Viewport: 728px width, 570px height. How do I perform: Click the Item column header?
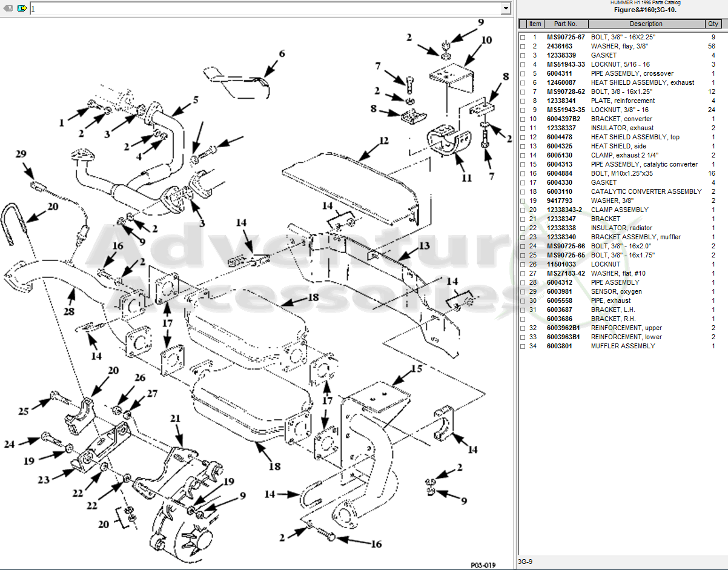click(x=535, y=24)
